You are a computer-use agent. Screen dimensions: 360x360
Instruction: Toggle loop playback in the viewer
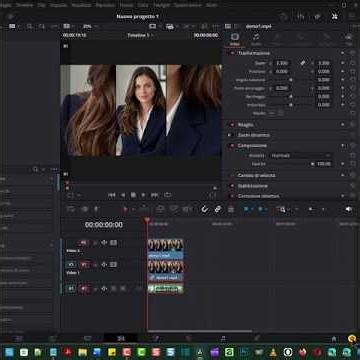[168, 195]
